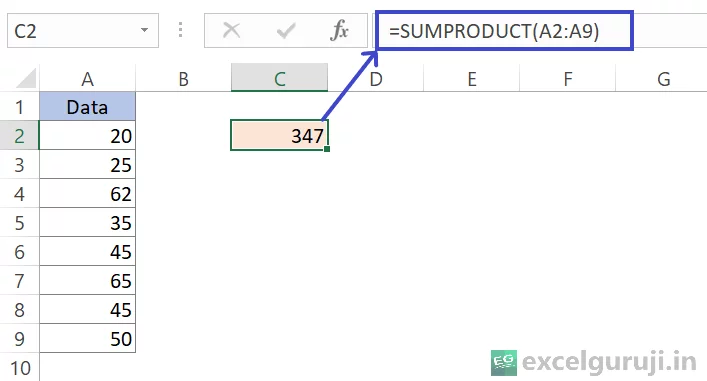This screenshot has width=707, height=381.
Task: Select column D header
Action: tap(376, 78)
